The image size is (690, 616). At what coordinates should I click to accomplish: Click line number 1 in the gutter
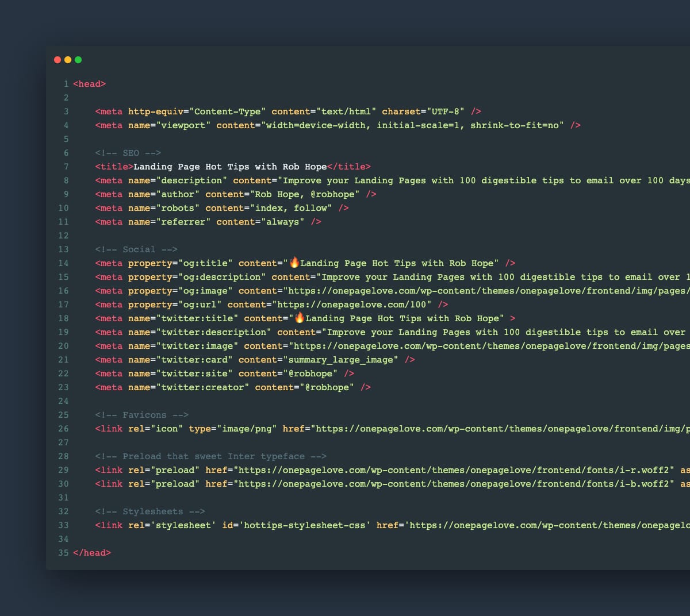(64, 83)
